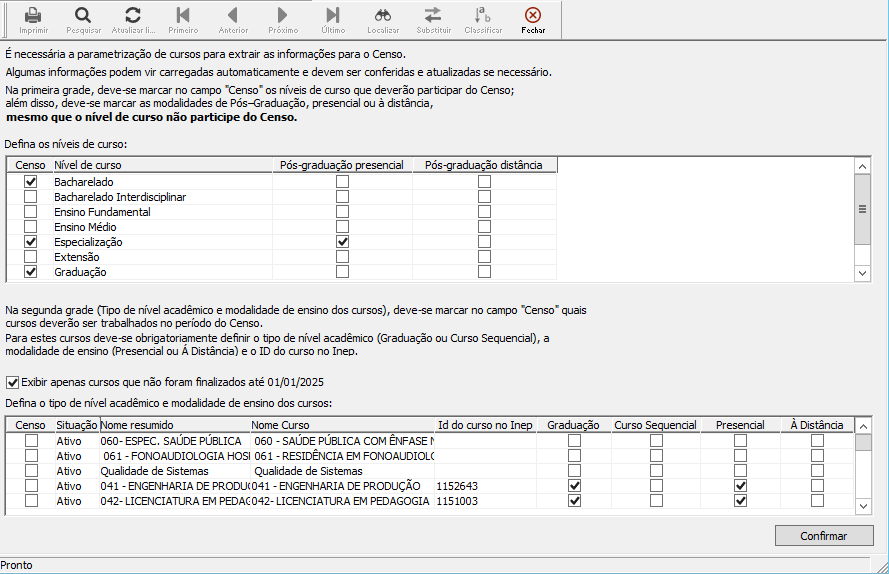Go to first record with Primeiro
Viewport: 889px width, 574px height.
coord(183,15)
